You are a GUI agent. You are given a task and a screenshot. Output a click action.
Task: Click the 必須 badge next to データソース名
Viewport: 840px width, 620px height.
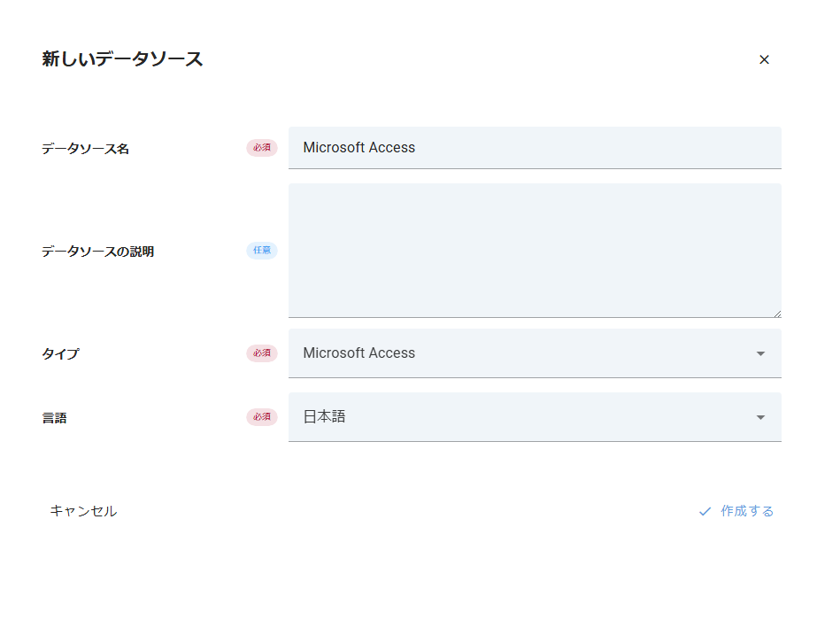(x=261, y=148)
